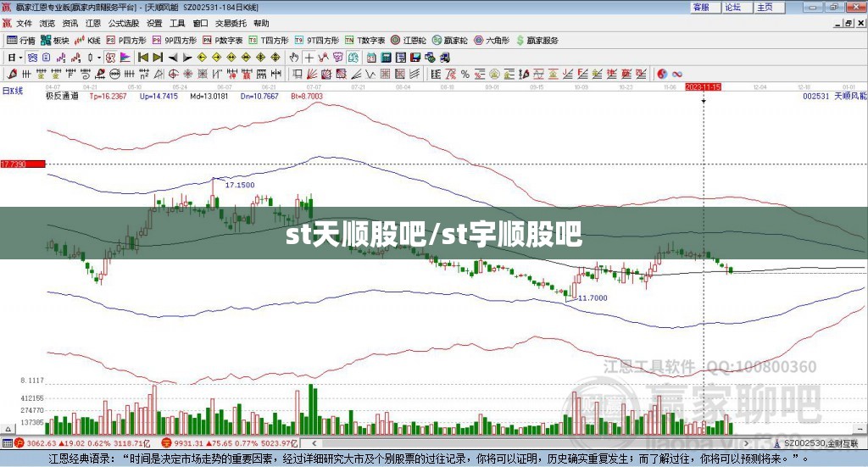This screenshot has height=467, width=868.
Task: Expand the candlestick style dropdown arrow
Action: tap(99, 57)
